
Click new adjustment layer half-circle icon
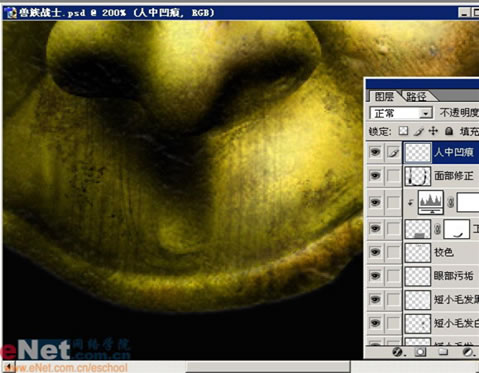click(x=467, y=352)
